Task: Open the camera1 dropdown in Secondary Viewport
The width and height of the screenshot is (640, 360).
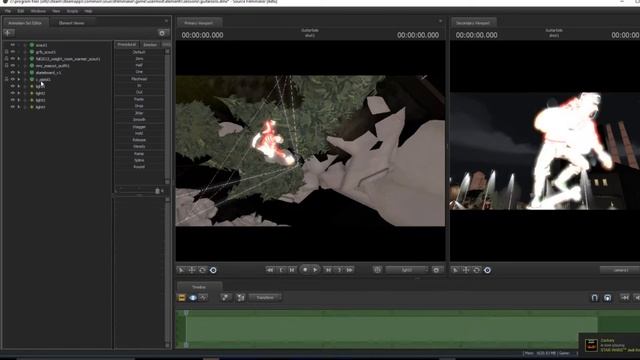Action: click(x=620, y=270)
